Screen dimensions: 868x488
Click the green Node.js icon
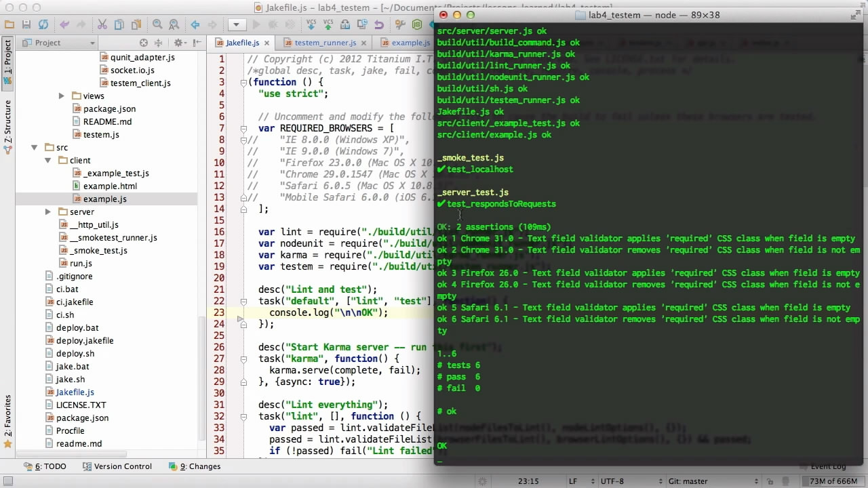click(x=416, y=24)
